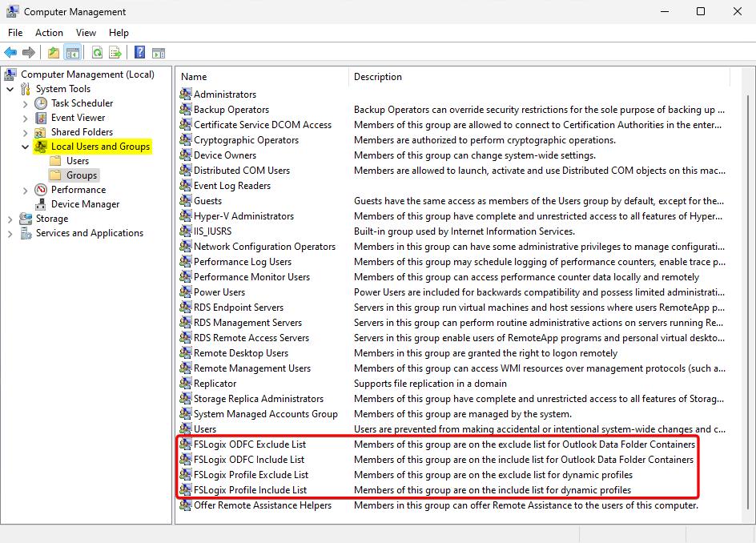Click the Refresh toolbar icon

pyautogui.click(x=98, y=53)
